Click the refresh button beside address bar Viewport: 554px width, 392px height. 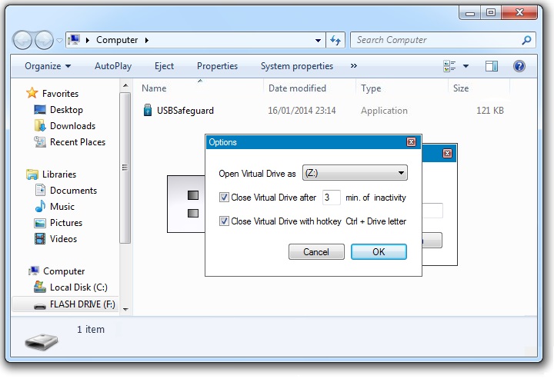(335, 40)
